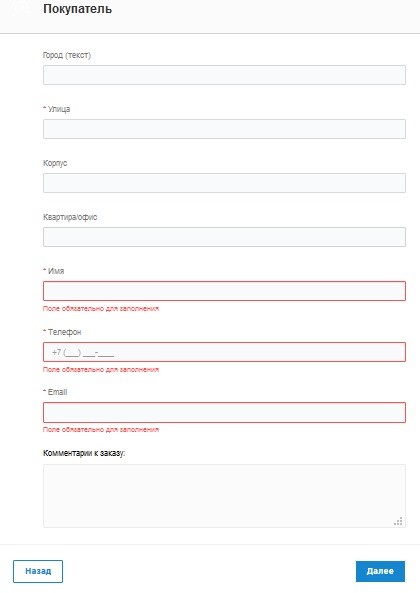The height and width of the screenshot is (593, 420).
Task: Click the error message under Email
Action: click(101, 430)
